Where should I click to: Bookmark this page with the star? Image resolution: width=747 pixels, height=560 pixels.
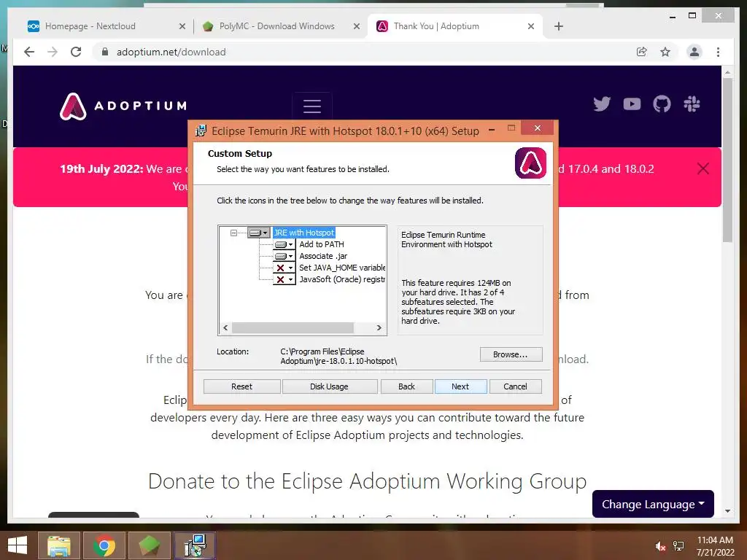pyautogui.click(x=665, y=52)
